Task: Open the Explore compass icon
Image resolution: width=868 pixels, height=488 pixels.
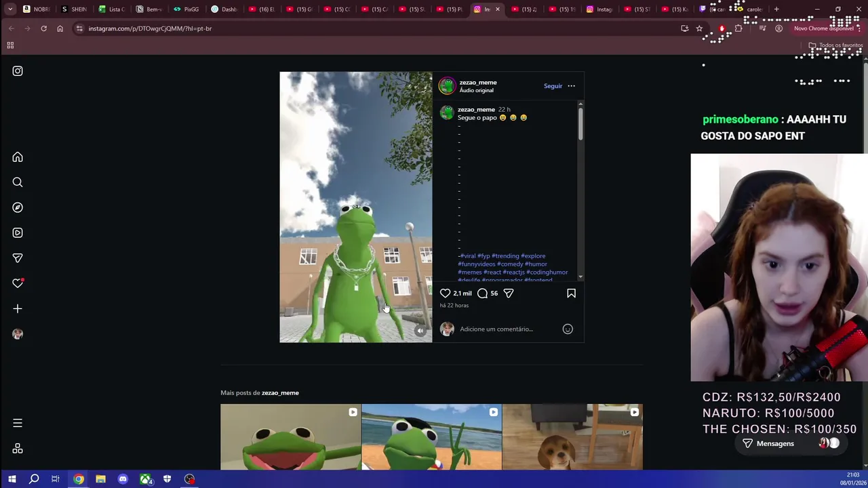Action: pos(18,207)
